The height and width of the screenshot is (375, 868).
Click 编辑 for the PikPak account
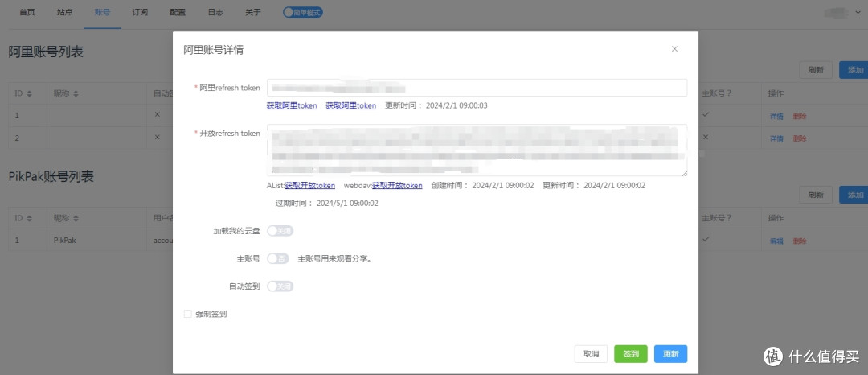click(776, 241)
